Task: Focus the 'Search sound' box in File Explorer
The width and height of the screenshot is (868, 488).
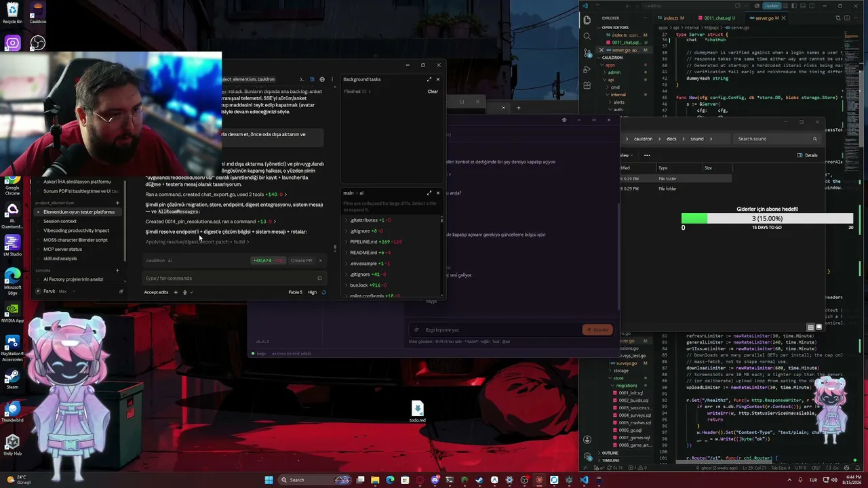Action: 777,139
